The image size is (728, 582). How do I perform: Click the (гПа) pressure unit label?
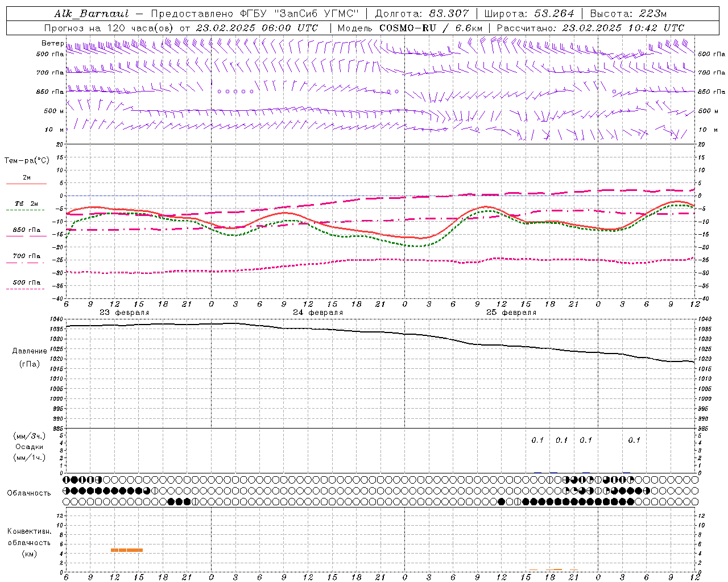(x=30, y=364)
